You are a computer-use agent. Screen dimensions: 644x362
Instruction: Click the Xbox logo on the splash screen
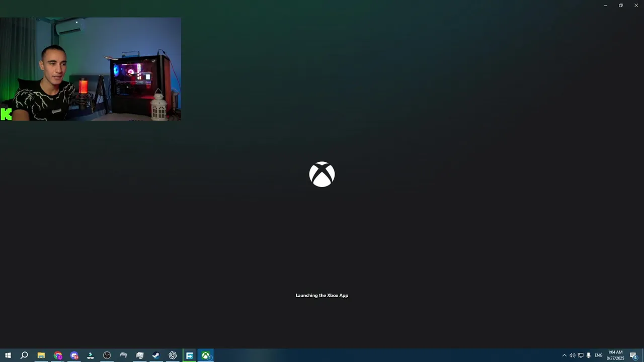tap(322, 174)
